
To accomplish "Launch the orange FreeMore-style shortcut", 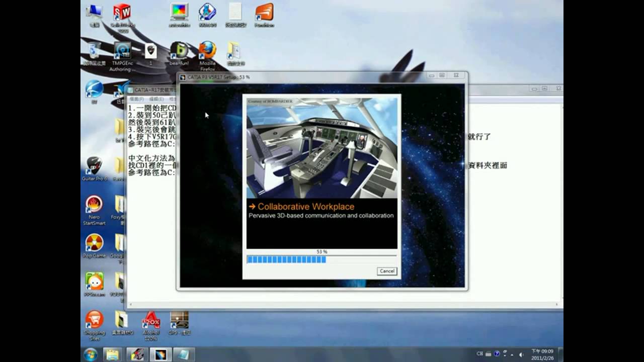I will pyautogui.click(x=264, y=15).
